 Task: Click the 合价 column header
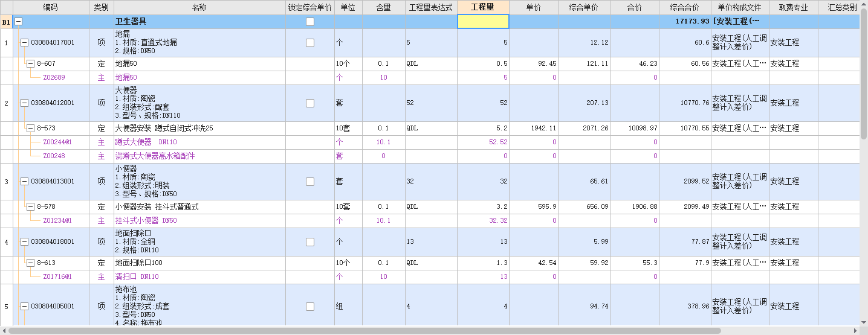pyautogui.click(x=634, y=7)
